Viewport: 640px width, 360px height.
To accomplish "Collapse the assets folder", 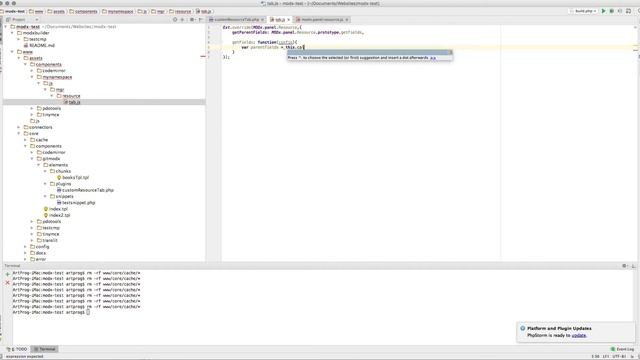I will (19, 58).
